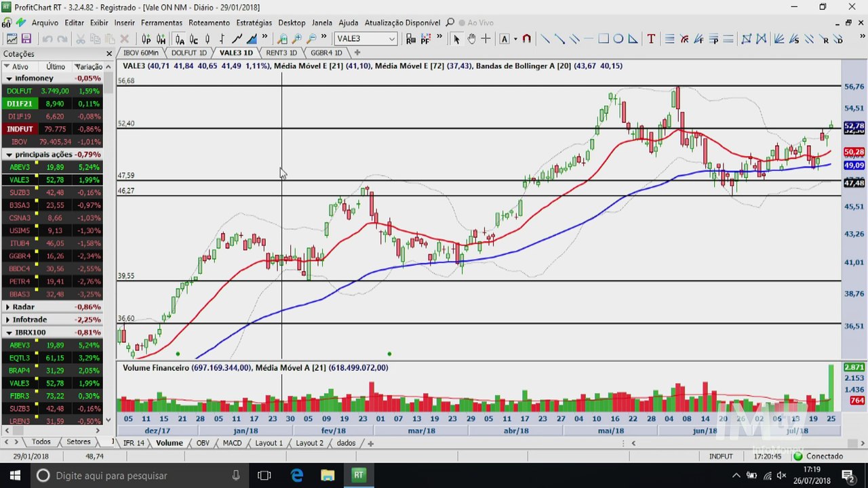This screenshot has width=868, height=488.
Task: Collapse the IBRX100 group
Action: [9, 333]
